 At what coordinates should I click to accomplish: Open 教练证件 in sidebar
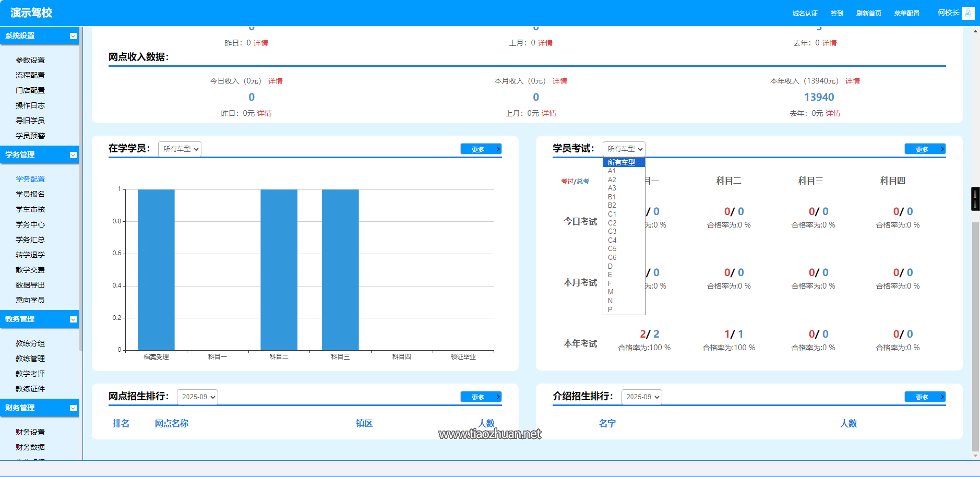30,389
